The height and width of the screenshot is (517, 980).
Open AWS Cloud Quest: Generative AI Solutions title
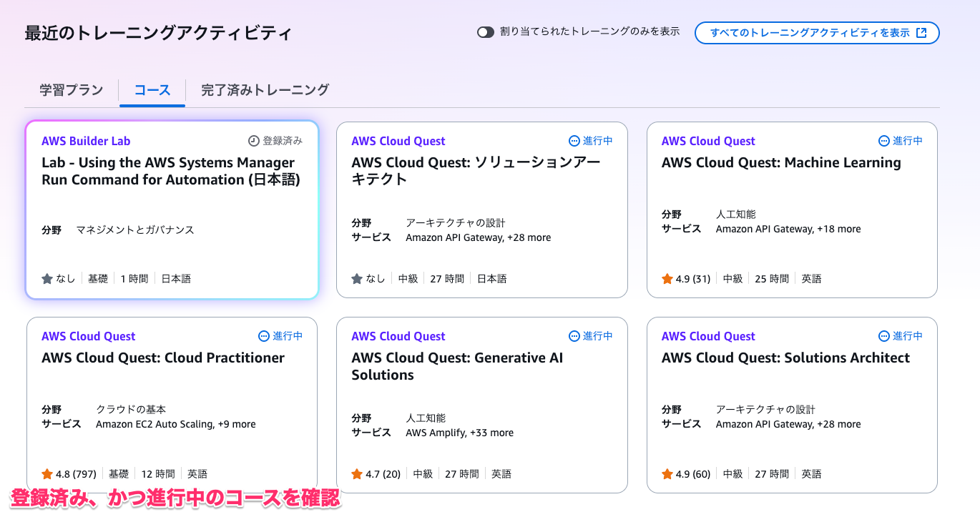coord(457,366)
